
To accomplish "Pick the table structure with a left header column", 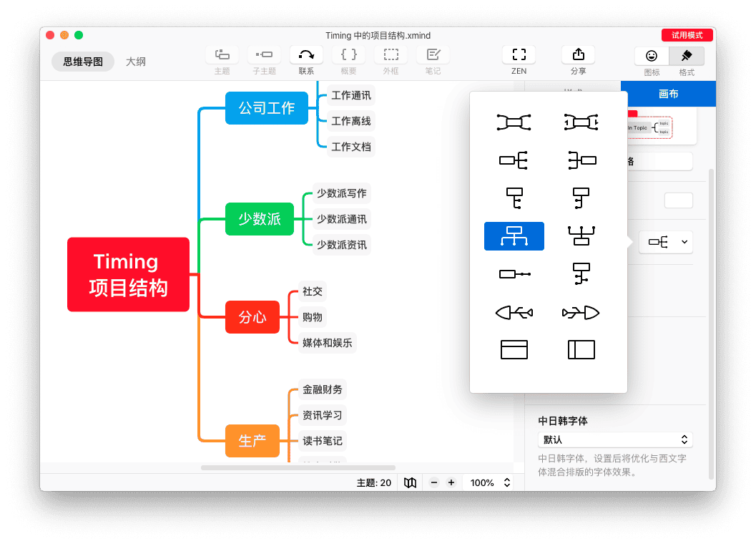I will [581, 350].
